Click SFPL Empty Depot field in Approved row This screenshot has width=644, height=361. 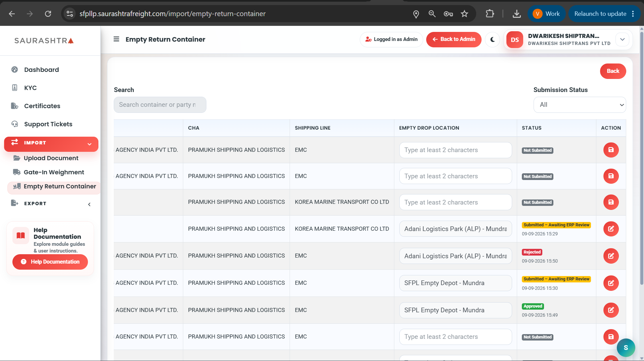[x=455, y=310]
